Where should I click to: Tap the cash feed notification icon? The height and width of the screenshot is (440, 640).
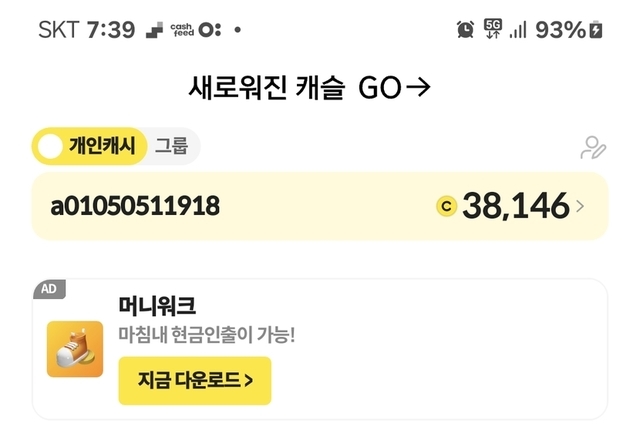point(181,30)
